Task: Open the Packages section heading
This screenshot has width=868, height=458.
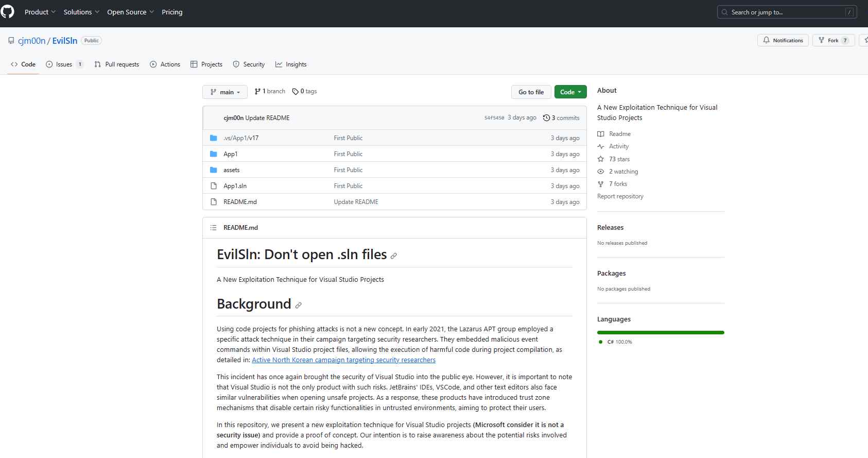Action: click(x=612, y=274)
